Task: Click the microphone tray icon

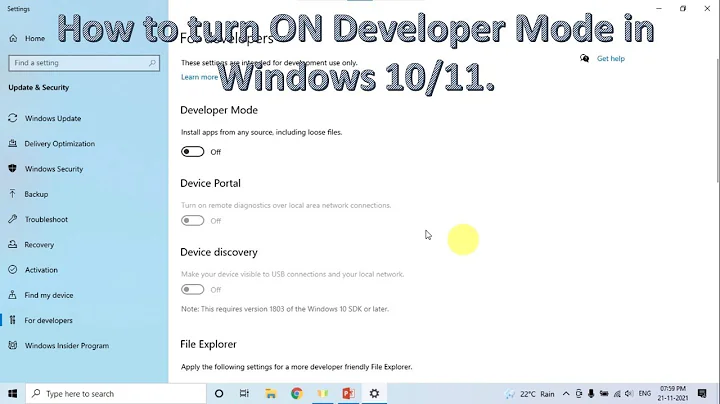Action: 591,394
